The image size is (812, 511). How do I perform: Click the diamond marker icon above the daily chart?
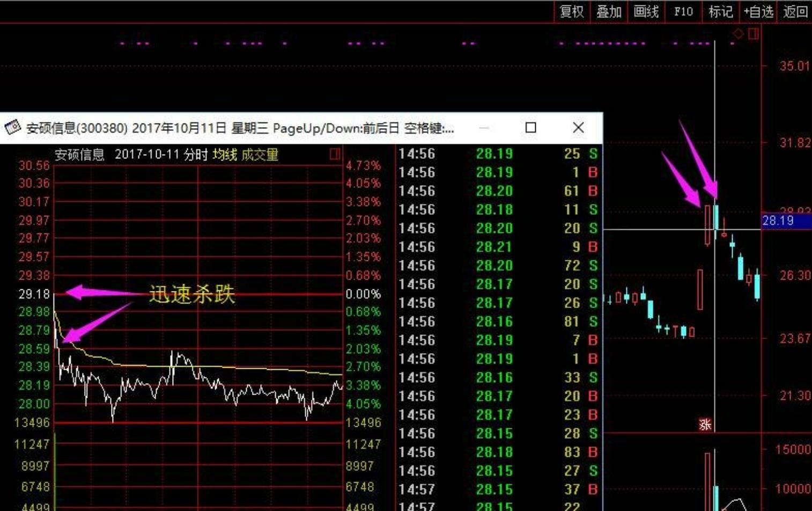737,33
